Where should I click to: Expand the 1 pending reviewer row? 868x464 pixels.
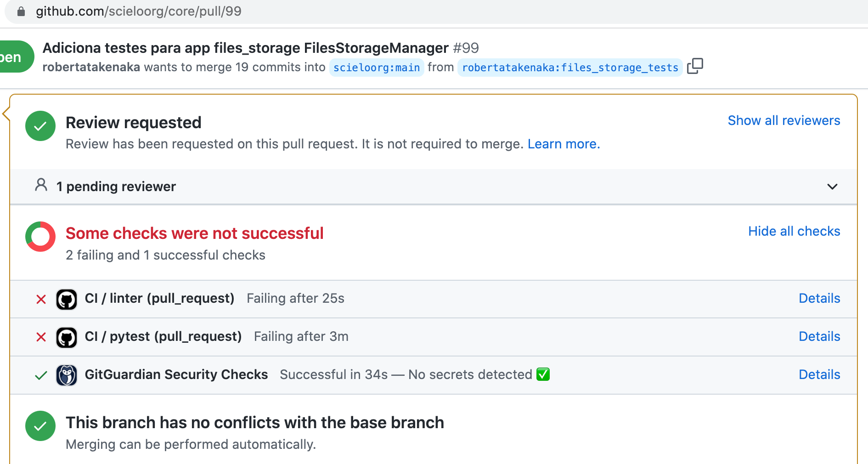(x=116, y=187)
